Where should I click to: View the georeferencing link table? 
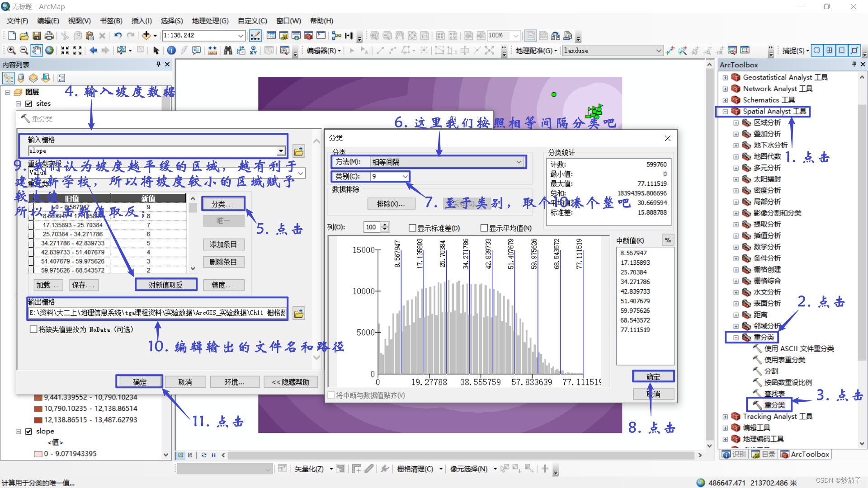click(x=745, y=50)
